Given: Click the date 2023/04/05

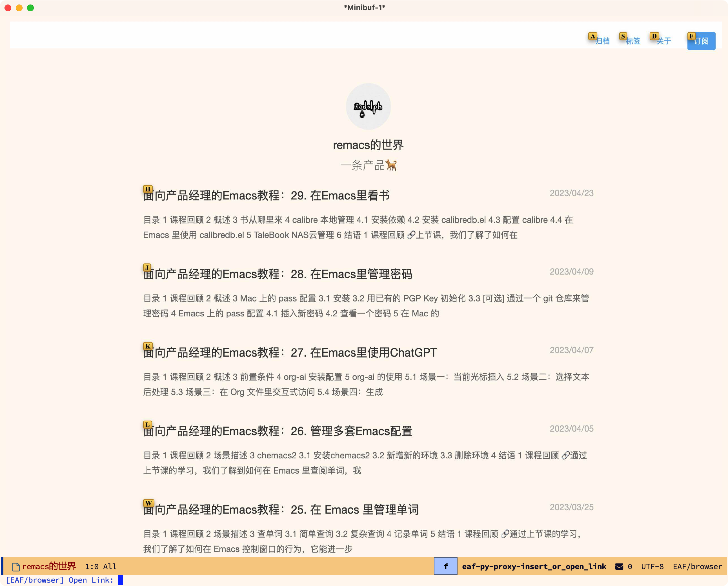Looking at the screenshot, I should [571, 429].
